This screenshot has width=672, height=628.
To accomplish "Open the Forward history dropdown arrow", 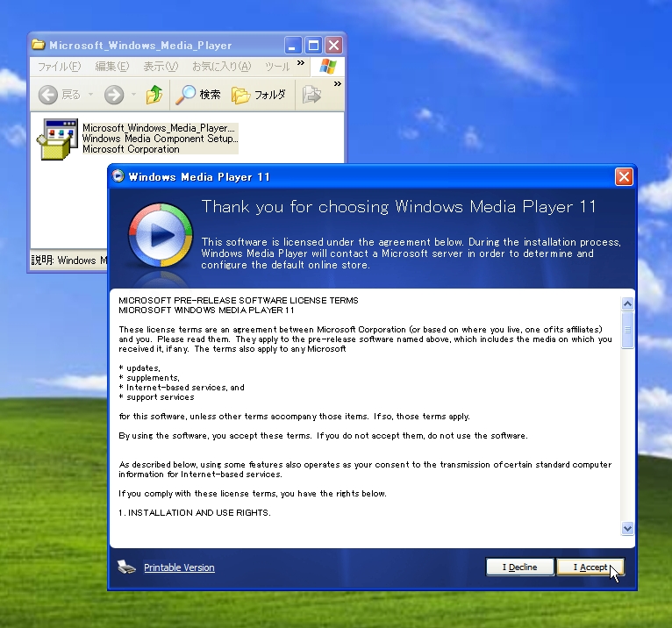I will (x=133, y=94).
